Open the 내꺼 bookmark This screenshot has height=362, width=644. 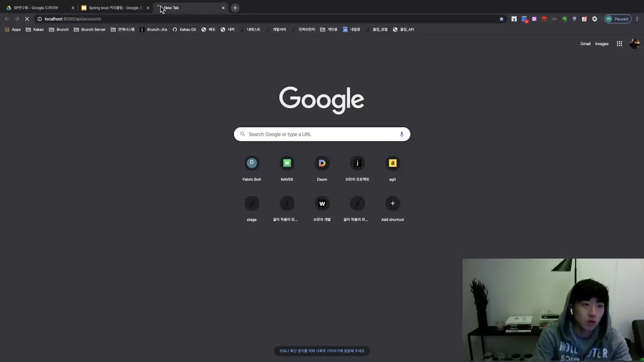[x=227, y=30]
